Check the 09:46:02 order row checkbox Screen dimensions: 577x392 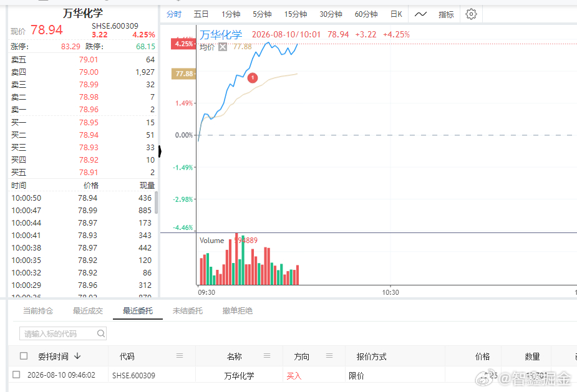click(x=16, y=375)
